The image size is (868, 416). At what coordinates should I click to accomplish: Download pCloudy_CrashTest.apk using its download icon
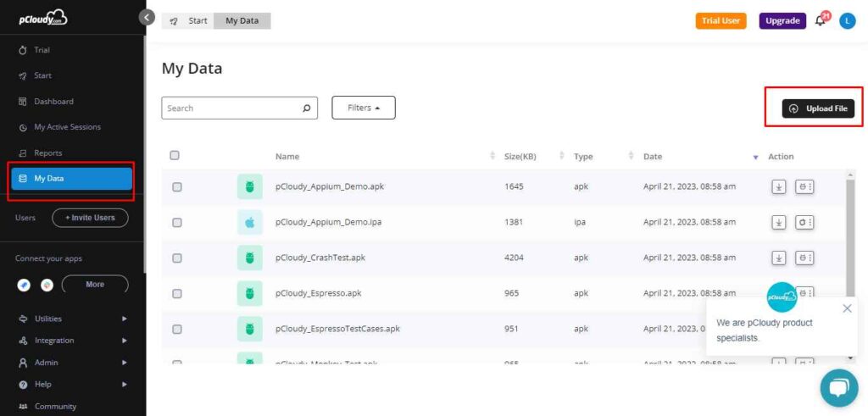pyautogui.click(x=779, y=258)
